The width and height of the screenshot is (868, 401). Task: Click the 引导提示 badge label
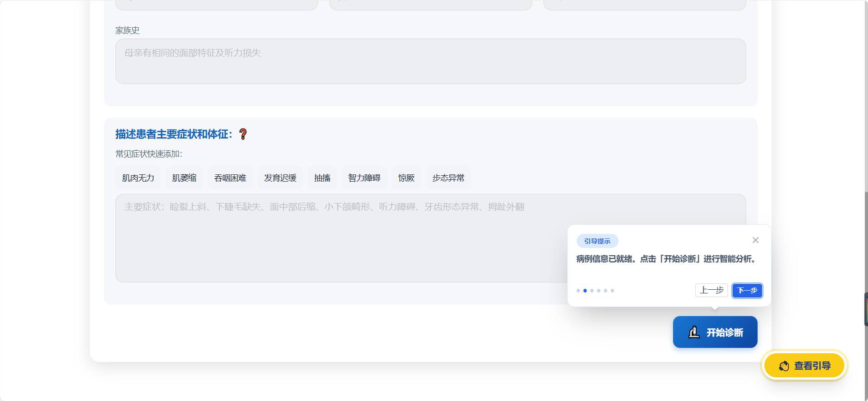pyautogui.click(x=597, y=241)
